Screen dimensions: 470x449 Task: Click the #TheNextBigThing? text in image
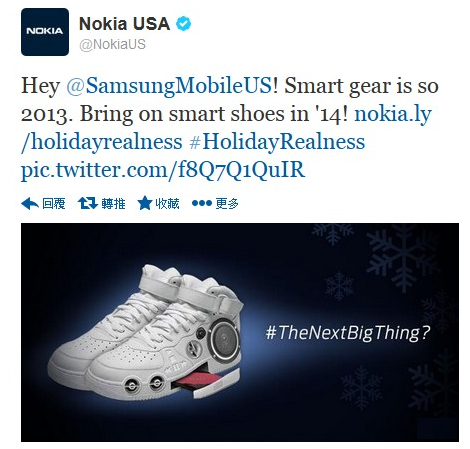[348, 333]
